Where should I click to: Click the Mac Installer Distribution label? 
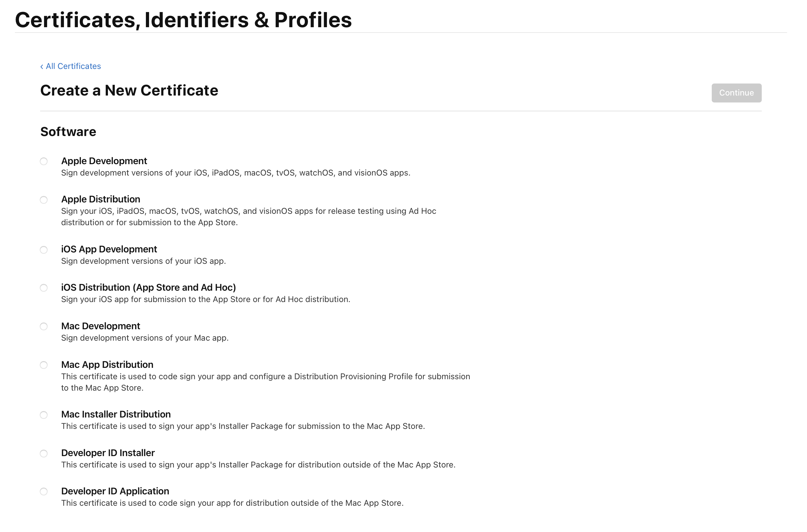[x=116, y=415]
